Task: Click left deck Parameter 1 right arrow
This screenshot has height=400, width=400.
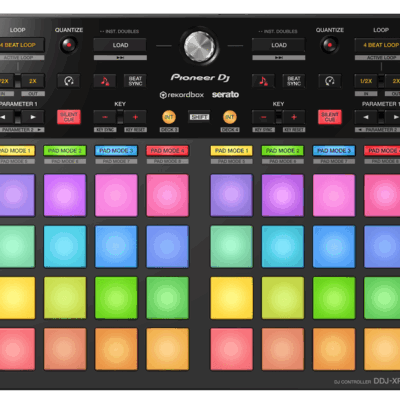Action: 33,117
